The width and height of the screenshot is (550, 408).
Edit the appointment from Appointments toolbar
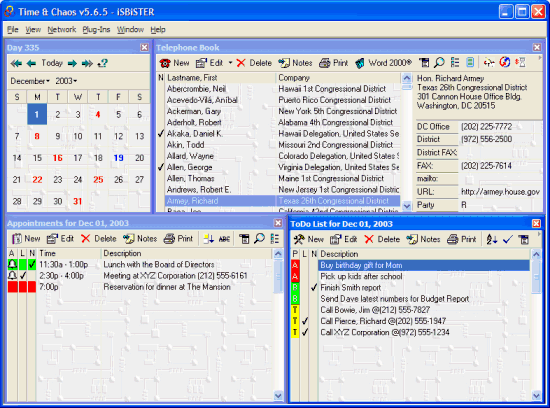[x=60, y=239]
